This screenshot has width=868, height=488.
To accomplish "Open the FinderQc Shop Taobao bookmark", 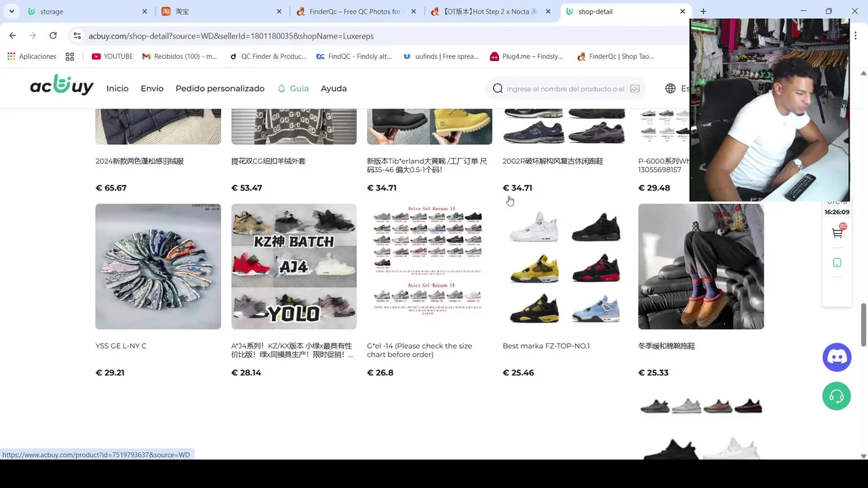I will tap(615, 56).
